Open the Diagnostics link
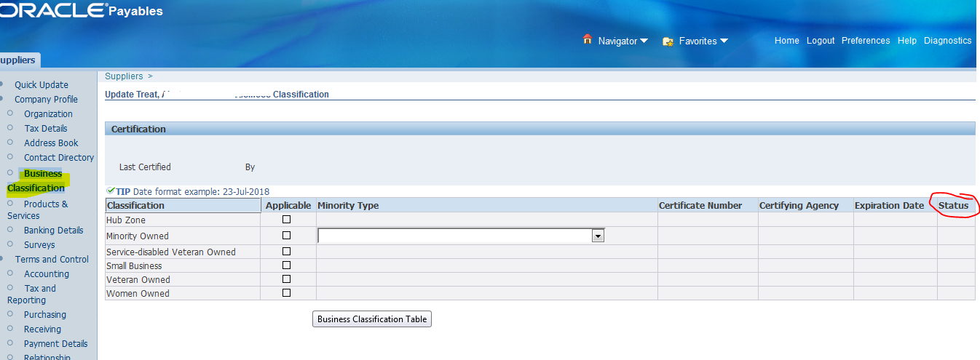This screenshot has width=980, height=360. (948, 41)
